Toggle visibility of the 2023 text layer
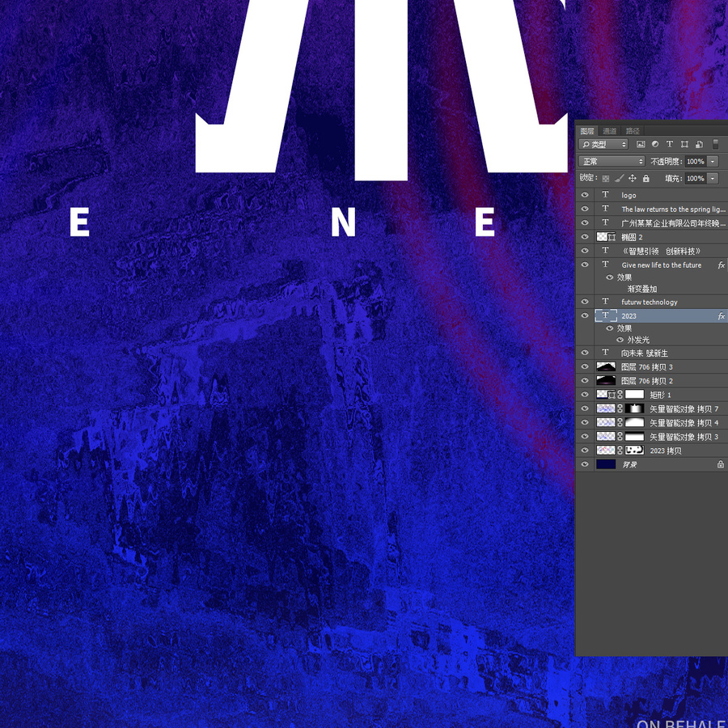This screenshot has height=728, width=728. coord(585,315)
